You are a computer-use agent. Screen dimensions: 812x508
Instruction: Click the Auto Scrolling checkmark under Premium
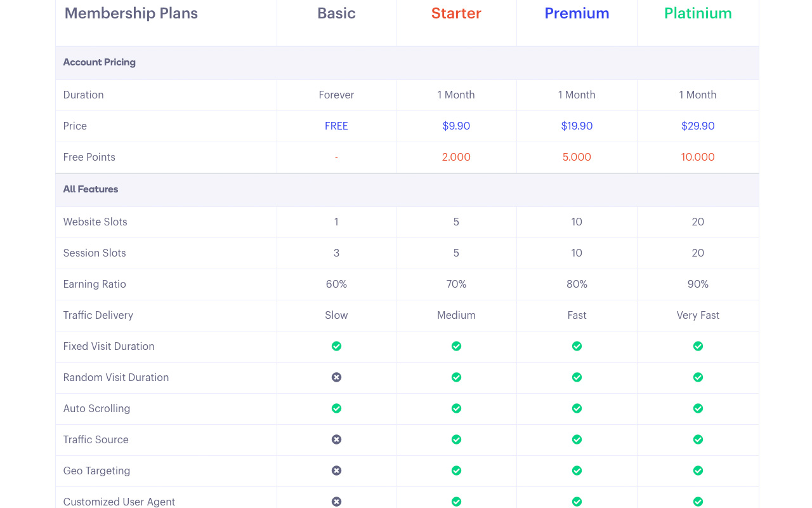click(577, 408)
